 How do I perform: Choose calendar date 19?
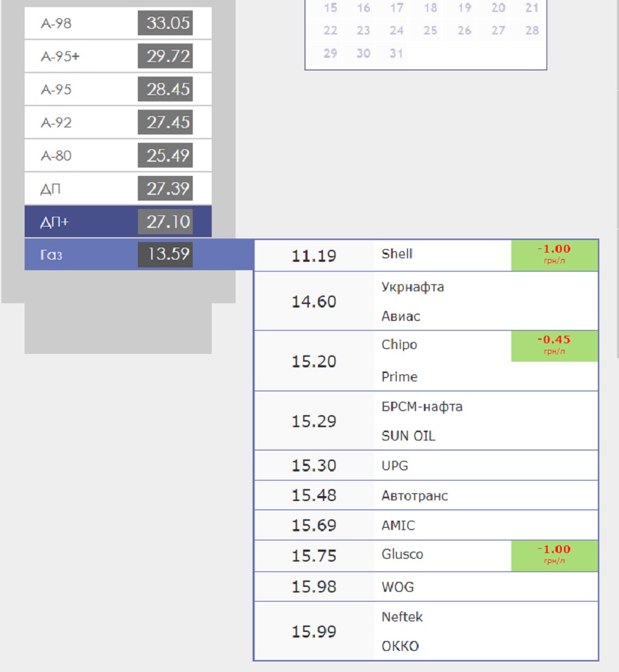tap(464, 8)
